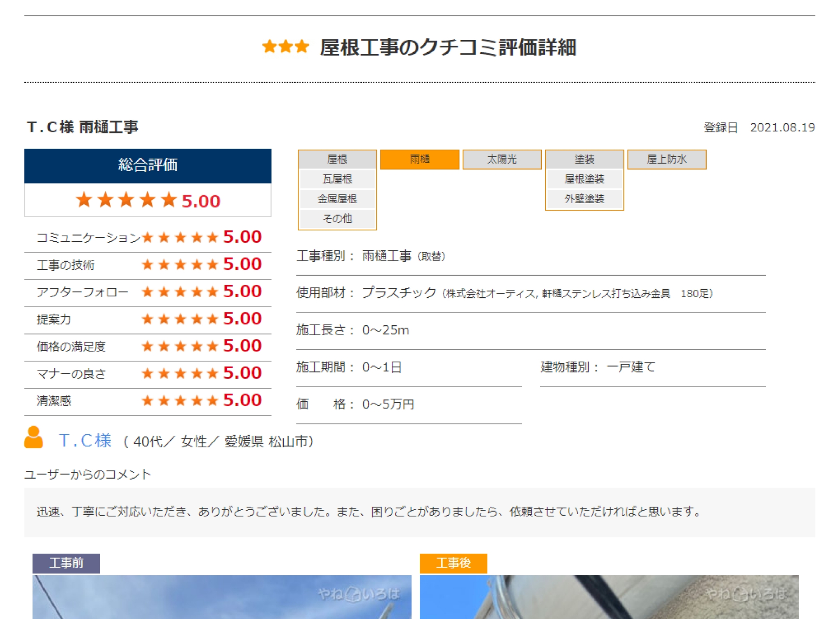Select the highlighted 雨樋 category tab
This screenshot has width=840, height=619.
pos(419,159)
